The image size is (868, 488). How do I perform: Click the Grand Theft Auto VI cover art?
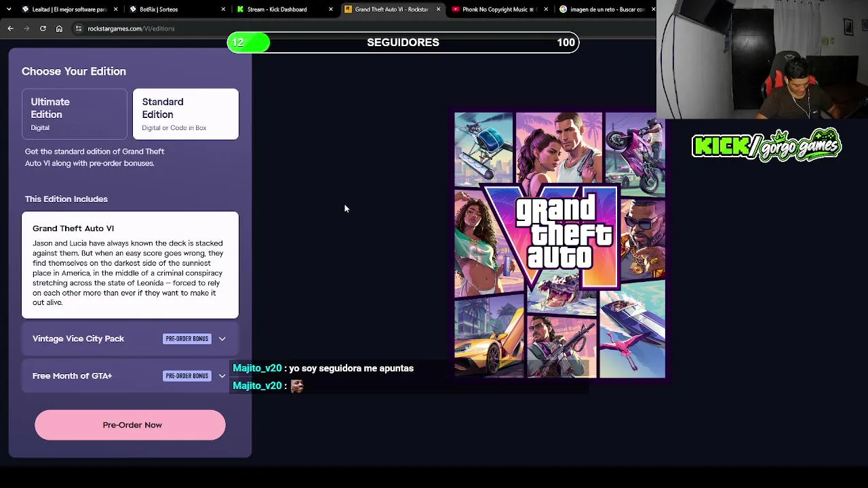559,245
